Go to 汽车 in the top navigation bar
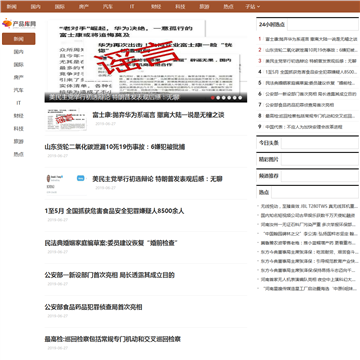The width and height of the screenshot is (360, 360). (108, 6)
